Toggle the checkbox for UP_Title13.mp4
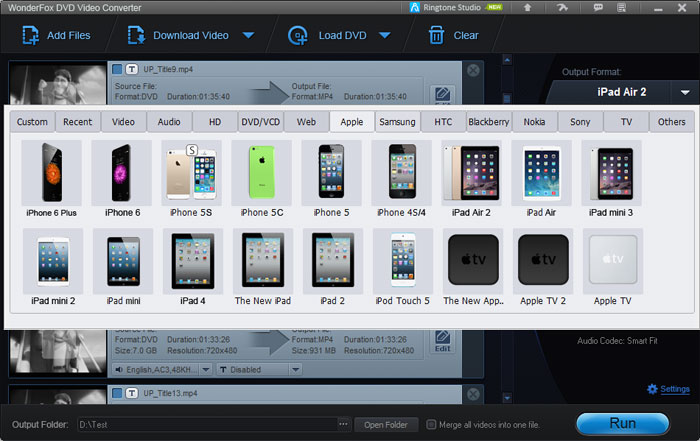The height and width of the screenshot is (441, 700). coord(117,393)
